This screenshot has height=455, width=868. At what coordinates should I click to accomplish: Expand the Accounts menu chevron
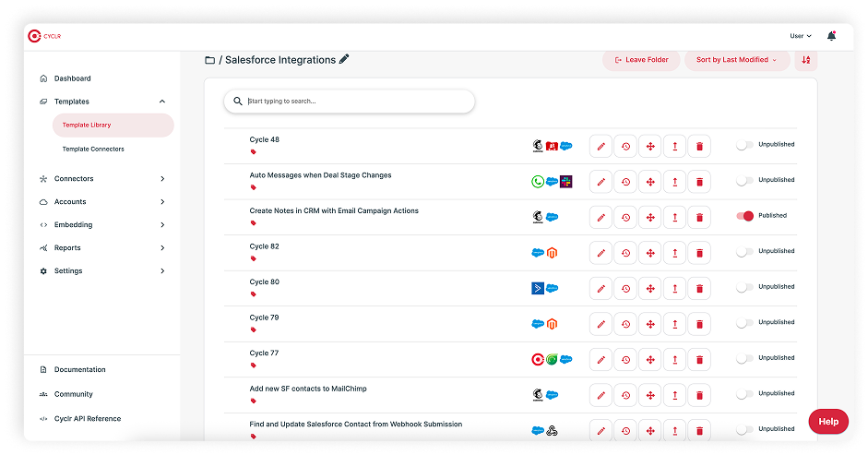click(x=162, y=202)
